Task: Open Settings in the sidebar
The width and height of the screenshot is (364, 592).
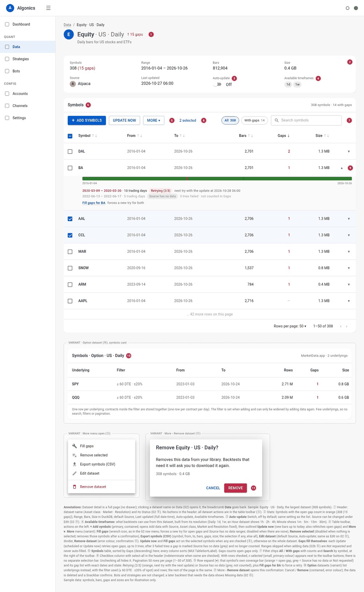Action: tap(28, 118)
